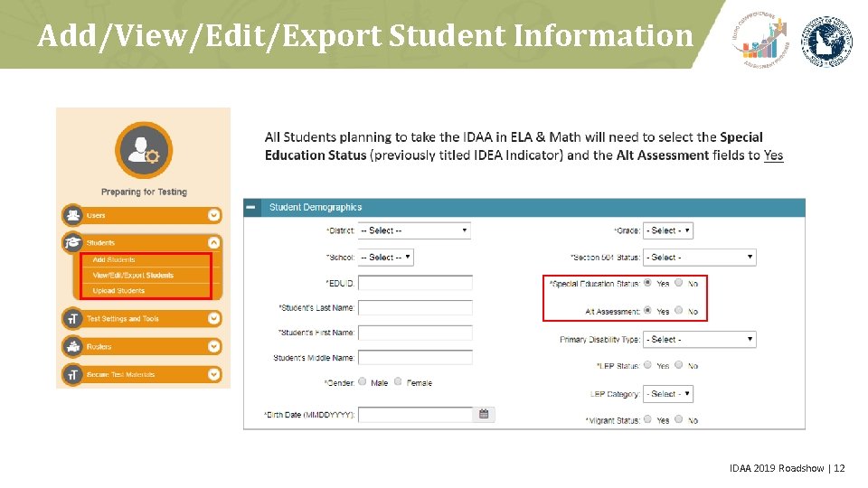
Task: Expand the Secure Test Materials chevron
Action: point(213,374)
